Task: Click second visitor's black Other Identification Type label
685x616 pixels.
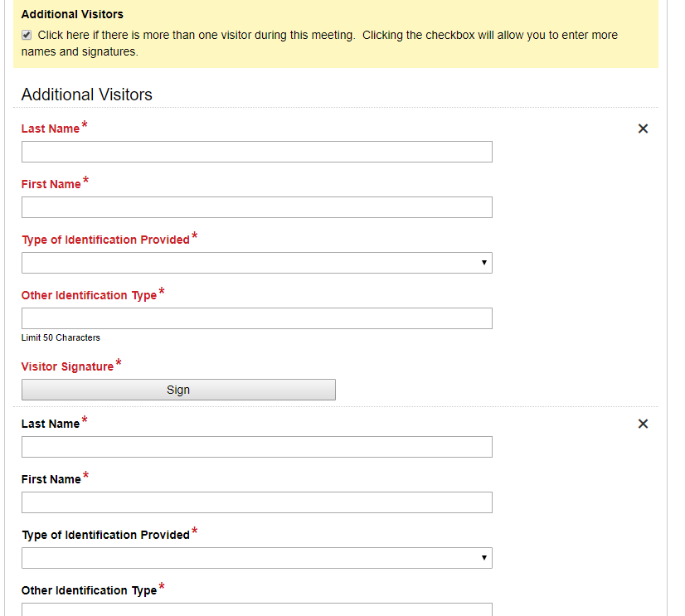Action: [89, 590]
